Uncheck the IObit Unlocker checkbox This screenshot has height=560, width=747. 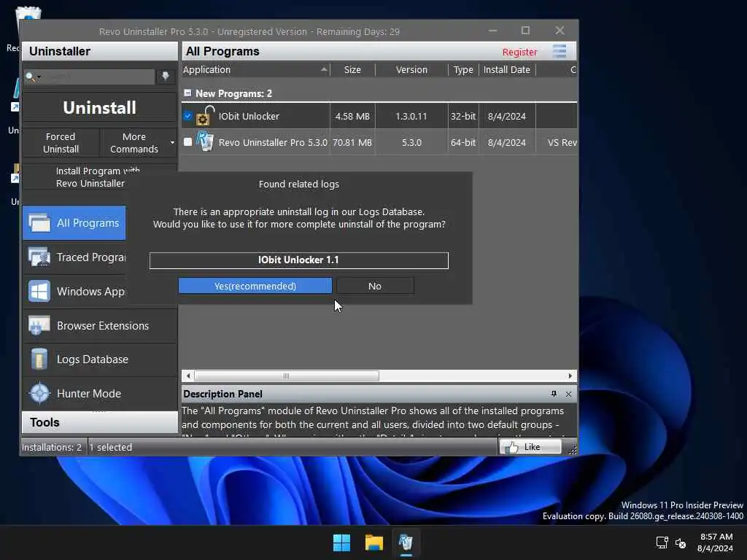pyautogui.click(x=187, y=116)
